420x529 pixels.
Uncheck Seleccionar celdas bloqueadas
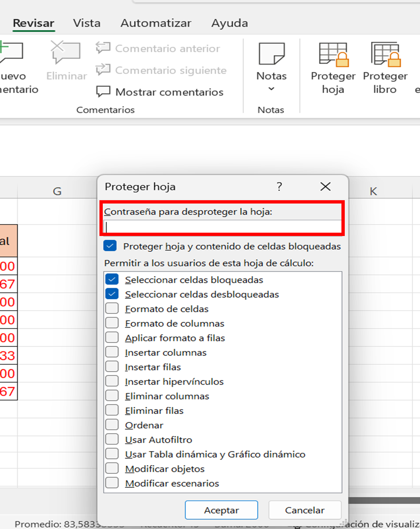[x=112, y=279]
